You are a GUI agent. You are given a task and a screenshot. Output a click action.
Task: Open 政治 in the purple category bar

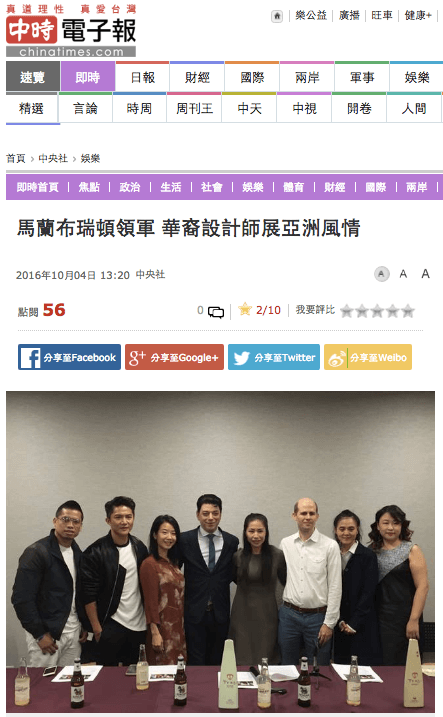[x=130, y=187]
